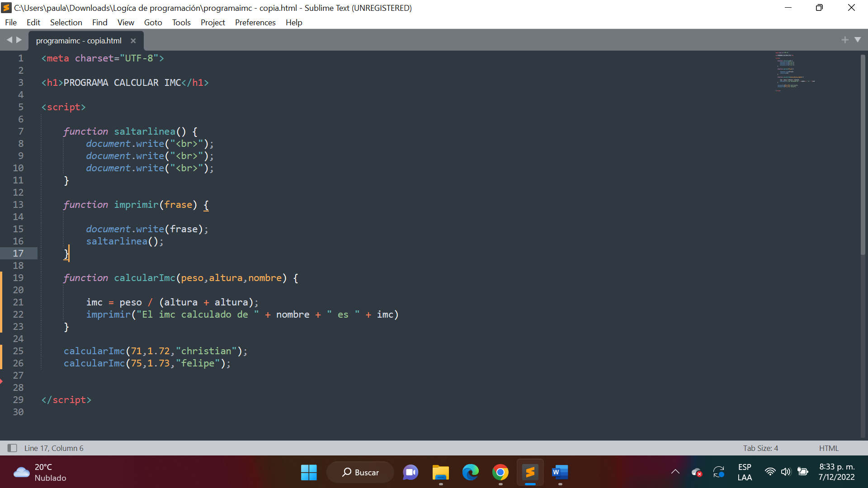The width and height of the screenshot is (868, 488).
Task: Open the Goto menu
Action: pos(153,23)
